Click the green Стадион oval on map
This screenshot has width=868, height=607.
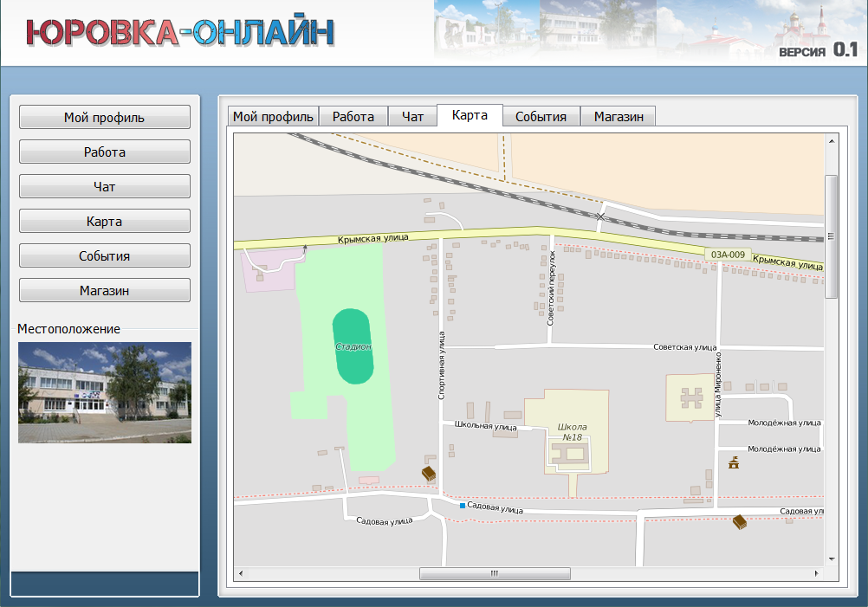(353, 346)
